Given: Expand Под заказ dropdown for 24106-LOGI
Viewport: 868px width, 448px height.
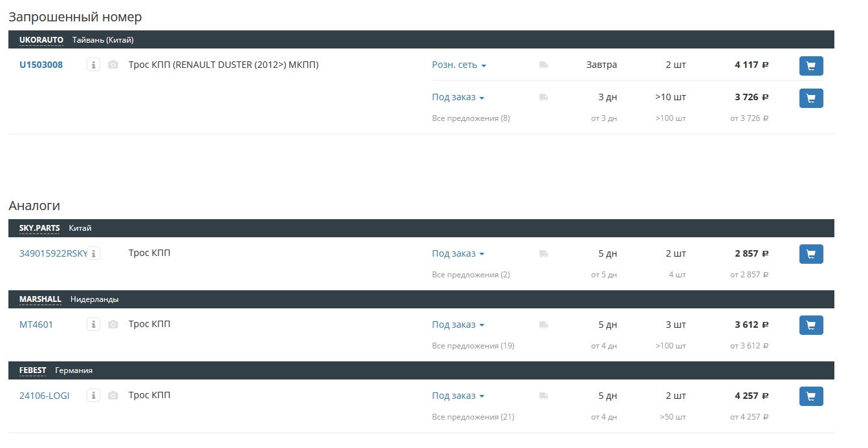Looking at the screenshot, I should pyautogui.click(x=458, y=396).
